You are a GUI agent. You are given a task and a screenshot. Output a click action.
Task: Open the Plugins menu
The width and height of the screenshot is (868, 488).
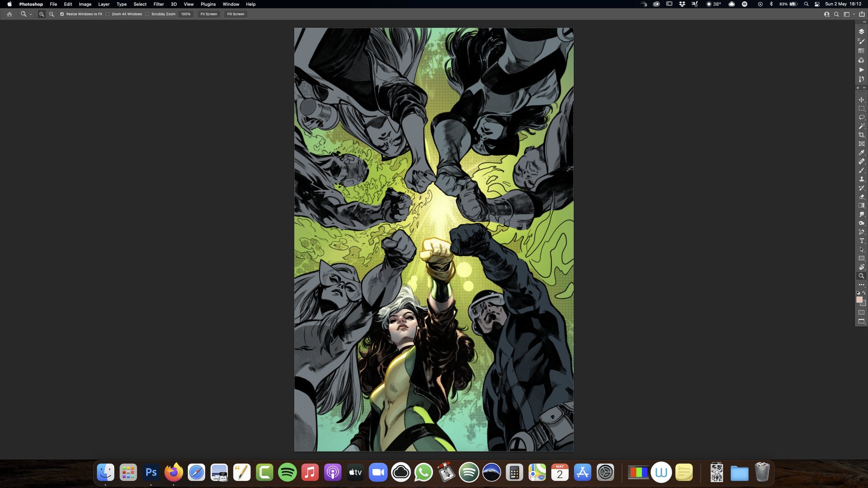click(208, 4)
